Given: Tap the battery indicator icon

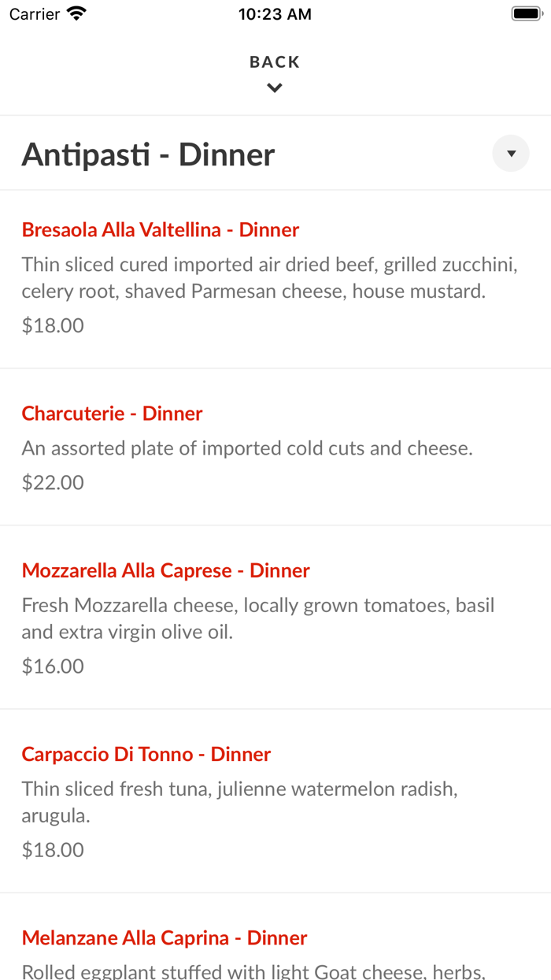Looking at the screenshot, I should click(526, 13).
